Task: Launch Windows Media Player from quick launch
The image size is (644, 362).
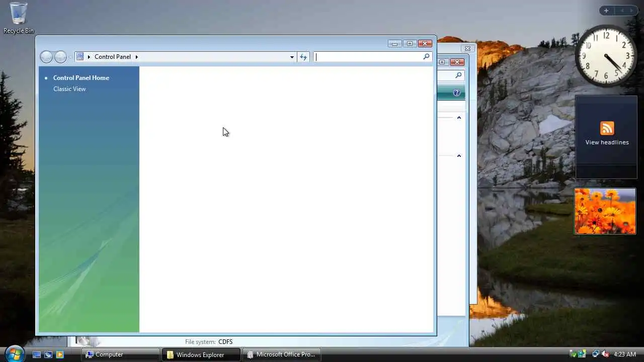Action: pyautogui.click(x=60, y=354)
